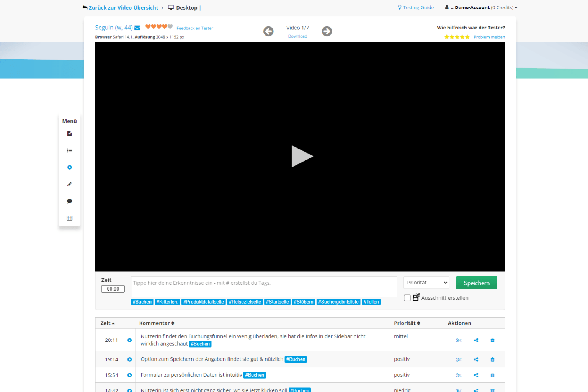Click the green Speichern button
The image size is (588, 392).
point(476,283)
